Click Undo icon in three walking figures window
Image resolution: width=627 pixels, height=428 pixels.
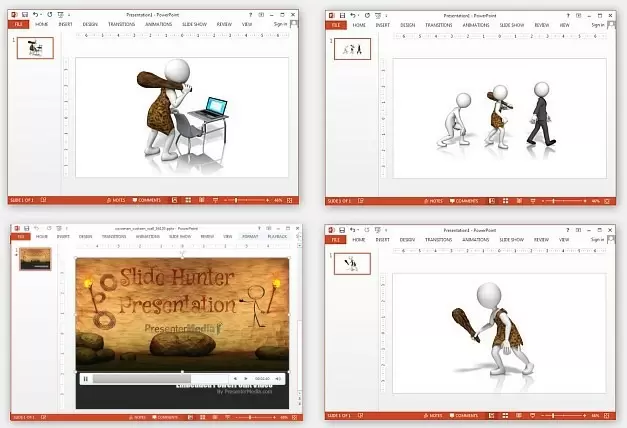(352, 13)
